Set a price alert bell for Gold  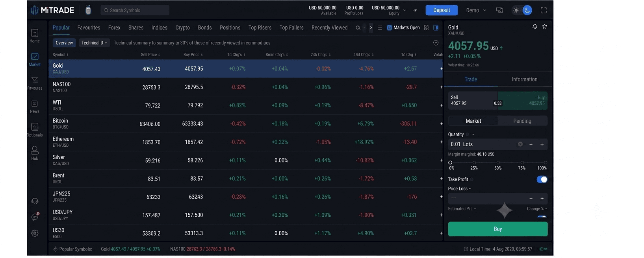[x=535, y=27]
